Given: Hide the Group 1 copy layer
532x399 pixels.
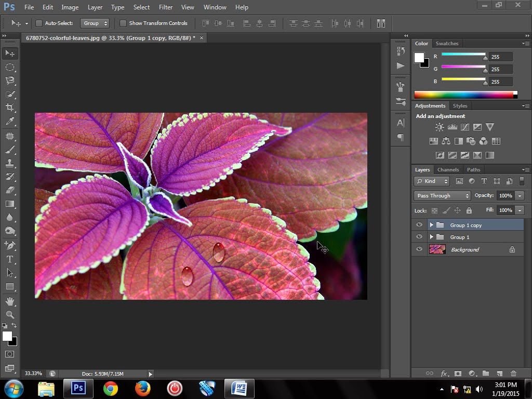Looking at the screenshot, I should pyautogui.click(x=419, y=225).
